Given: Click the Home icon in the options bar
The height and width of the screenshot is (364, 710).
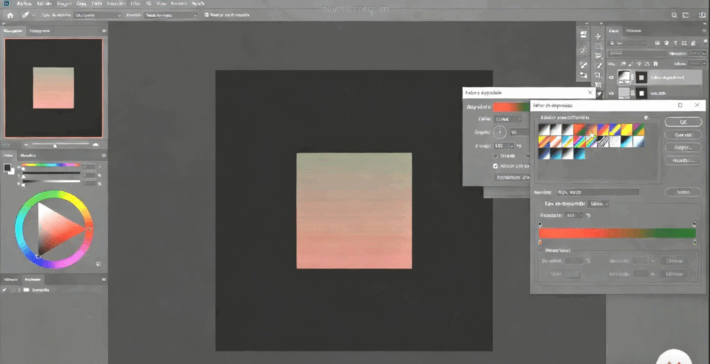Looking at the screenshot, I should (x=10, y=15).
